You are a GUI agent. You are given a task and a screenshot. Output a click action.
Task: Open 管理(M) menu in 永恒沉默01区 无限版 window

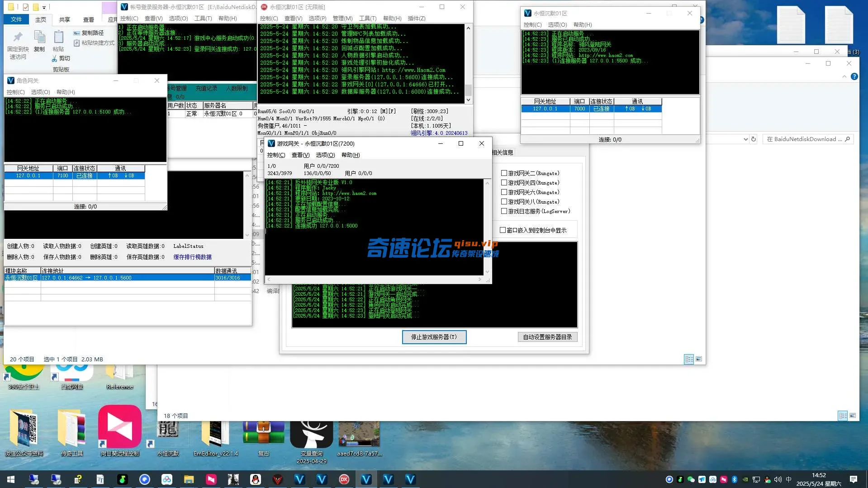pos(342,19)
